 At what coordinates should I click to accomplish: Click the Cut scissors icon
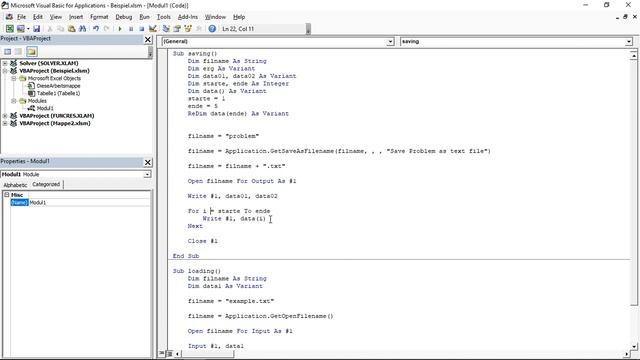(50, 29)
